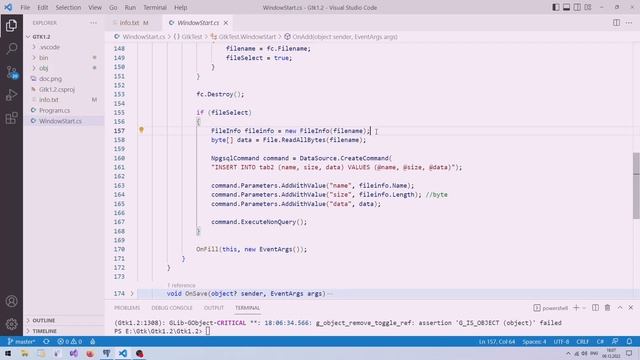Switch to the DEBUG CONSOLE tab
640x360 pixels.
172,308
